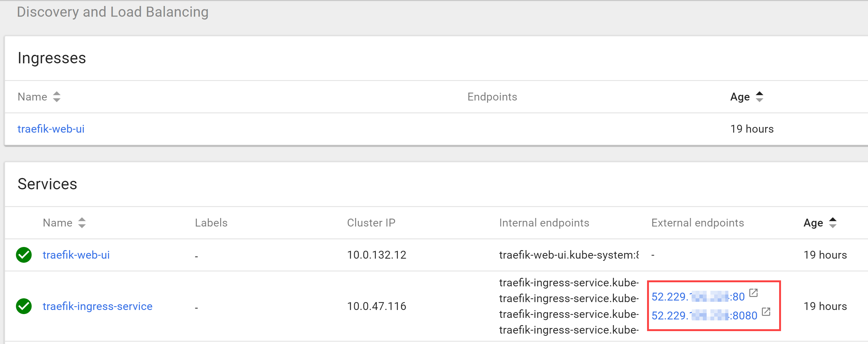Image resolution: width=868 pixels, height=344 pixels.
Task: Open external link icon beside port 80 endpoint
Action: tap(754, 293)
